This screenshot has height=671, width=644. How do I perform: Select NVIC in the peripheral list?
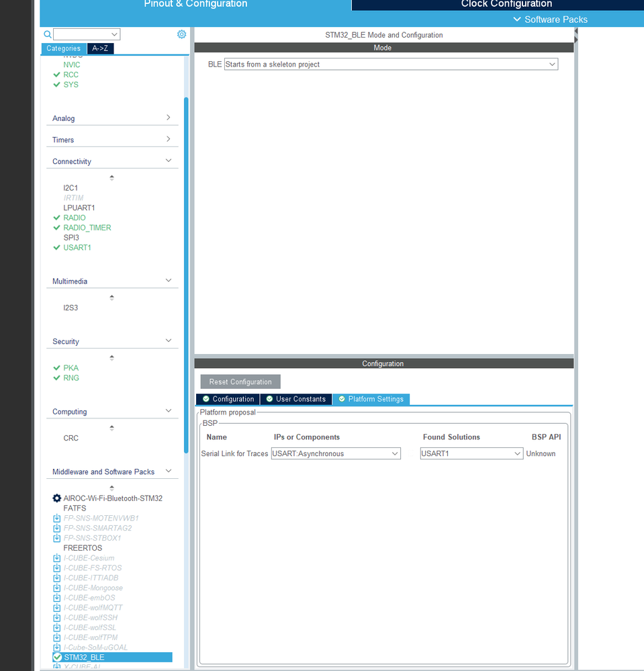pyautogui.click(x=71, y=64)
